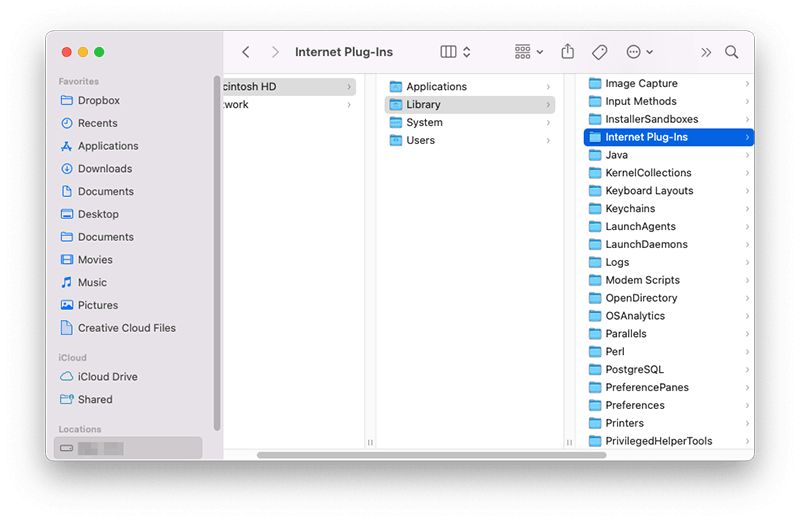Select the Applications folder in column

tap(436, 87)
